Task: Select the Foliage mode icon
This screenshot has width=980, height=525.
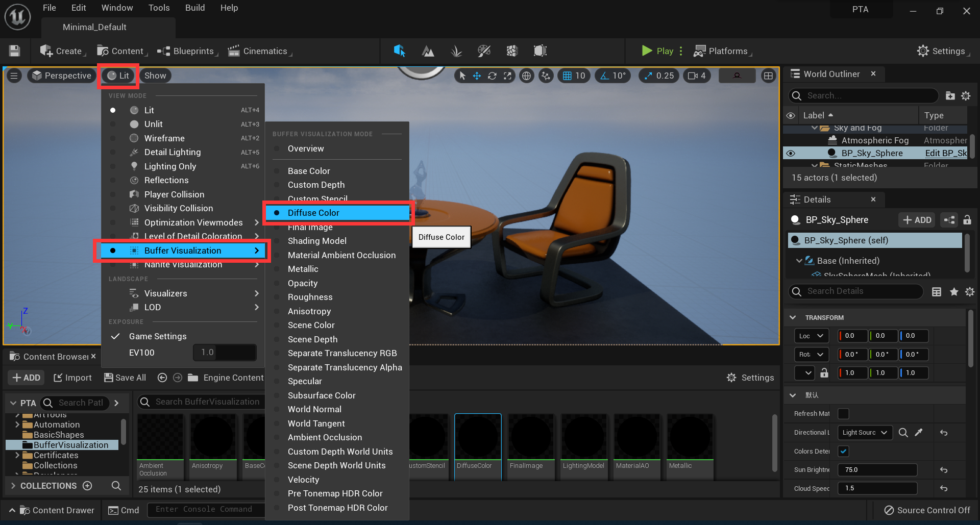Action: tap(456, 51)
